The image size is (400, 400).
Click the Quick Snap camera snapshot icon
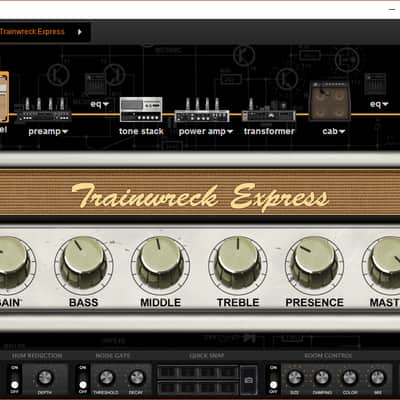pyautogui.click(x=248, y=380)
